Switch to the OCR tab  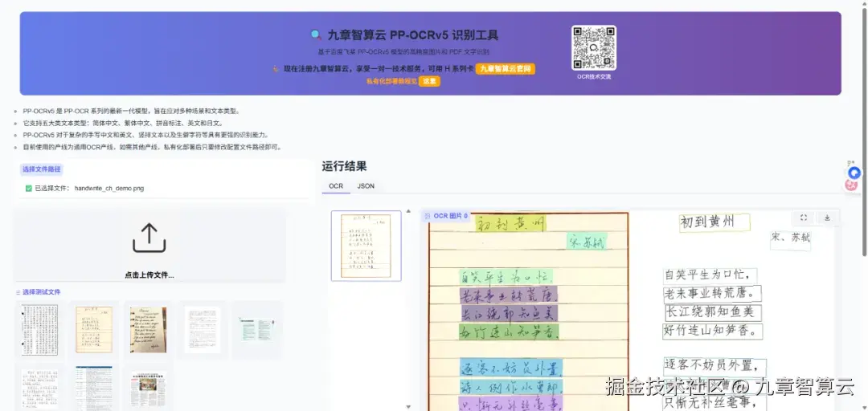pyautogui.click(x=336, y=186)
